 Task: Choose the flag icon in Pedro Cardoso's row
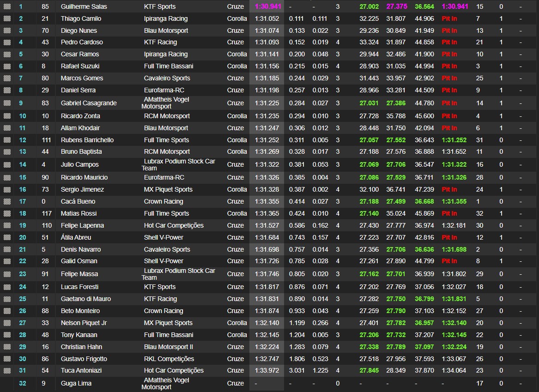coord(7,42)
